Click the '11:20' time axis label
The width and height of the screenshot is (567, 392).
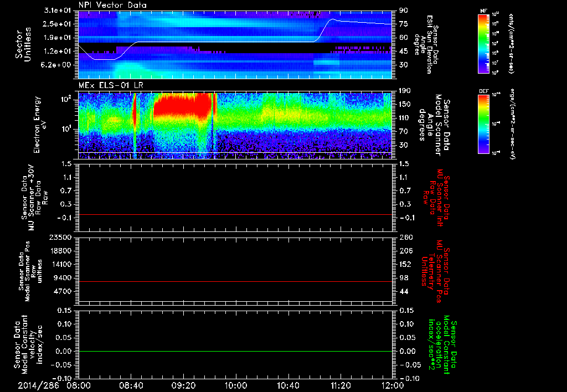click(341, 386)
